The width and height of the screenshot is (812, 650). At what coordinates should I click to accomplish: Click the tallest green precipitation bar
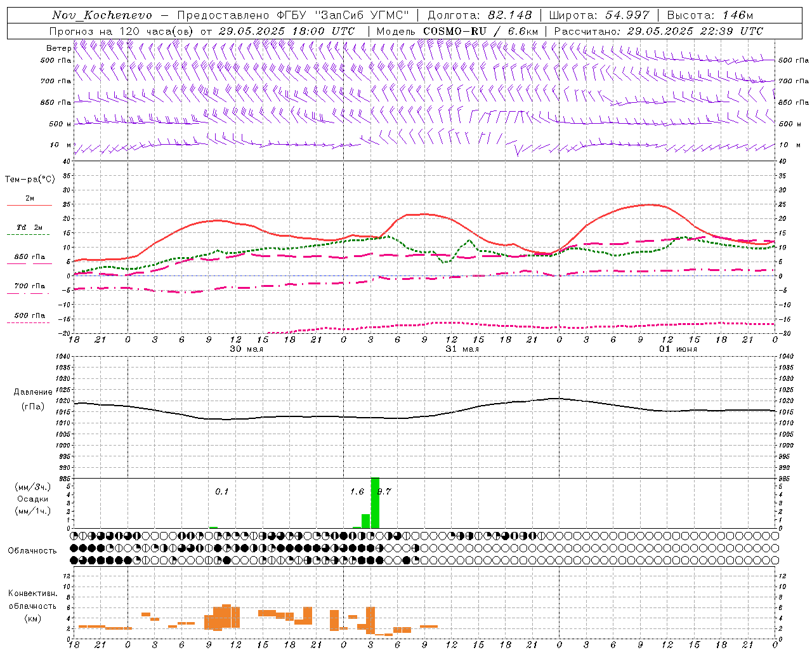pos(375,503)
